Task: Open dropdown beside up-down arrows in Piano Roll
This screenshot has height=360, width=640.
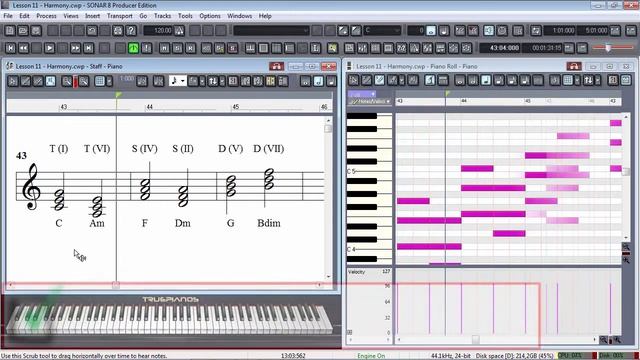Action: [x=598, y=80]
